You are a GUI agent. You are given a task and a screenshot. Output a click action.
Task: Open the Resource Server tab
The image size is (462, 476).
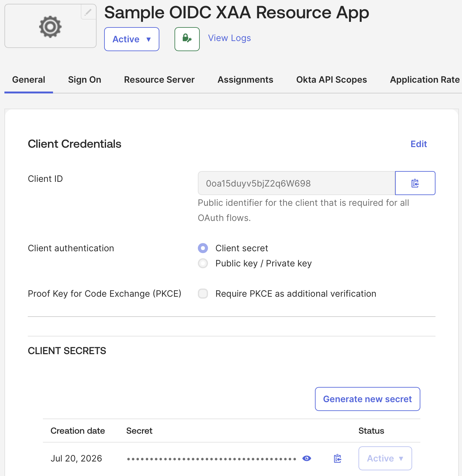click(x=159, y=80)
